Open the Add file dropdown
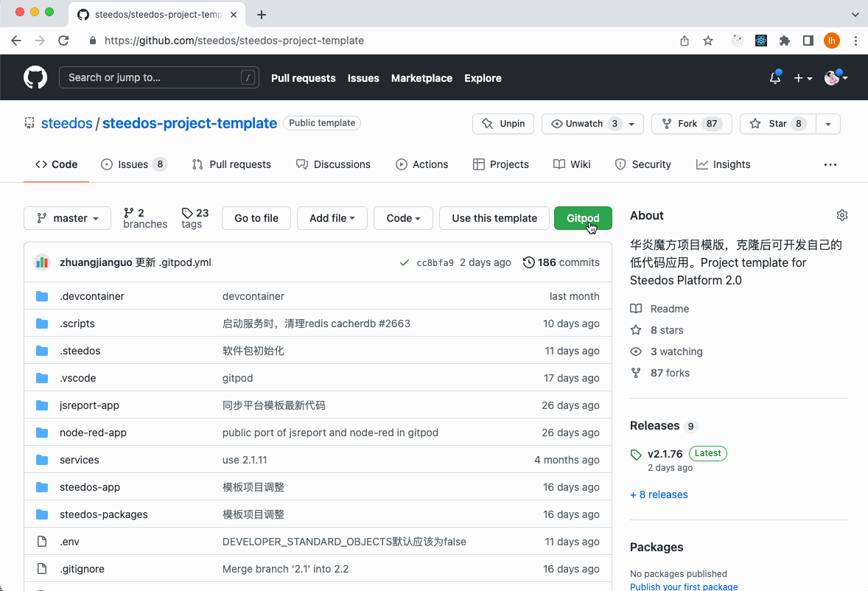The width and height of the screenshot is (868, 591). 332,218
